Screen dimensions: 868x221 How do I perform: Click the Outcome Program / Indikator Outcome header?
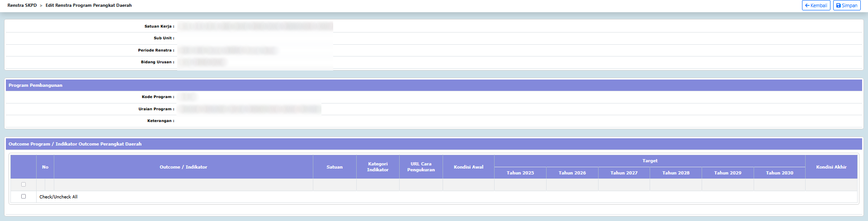pyautogui.click(x=434, y=144)
